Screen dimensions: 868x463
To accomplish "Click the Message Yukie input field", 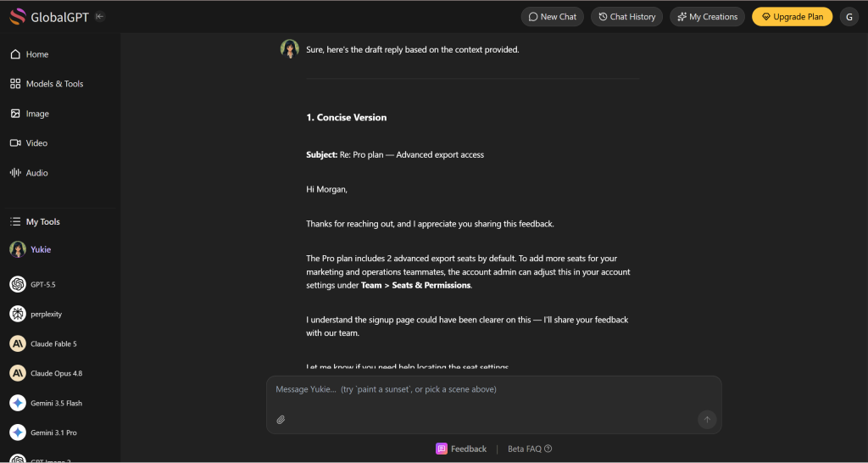I will point(494,389).
